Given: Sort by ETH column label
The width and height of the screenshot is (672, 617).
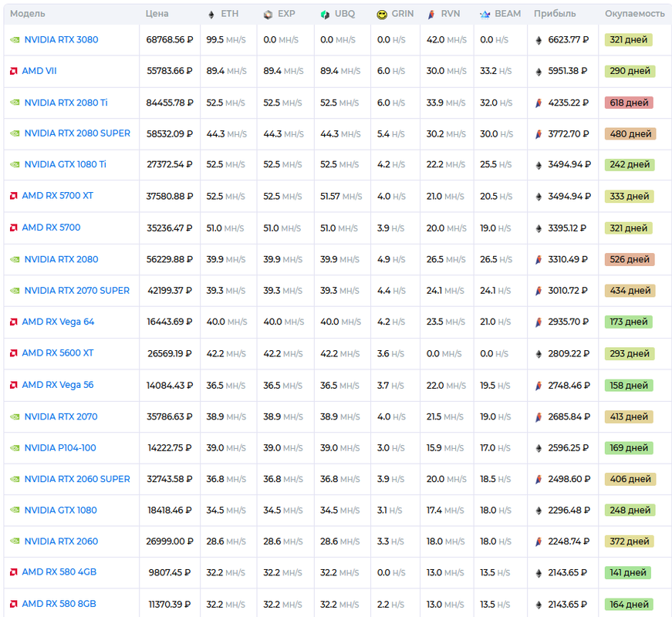Looking at the screenshot, I should [230, 14].
